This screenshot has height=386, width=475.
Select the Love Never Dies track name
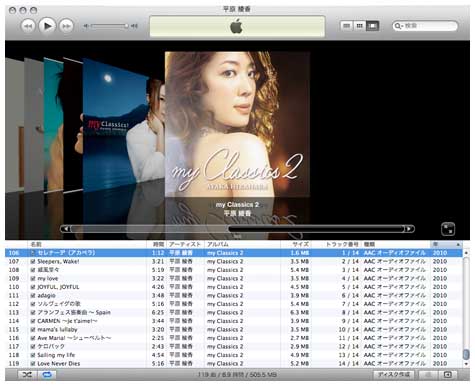pyautogui.click(x=58, y=363)
